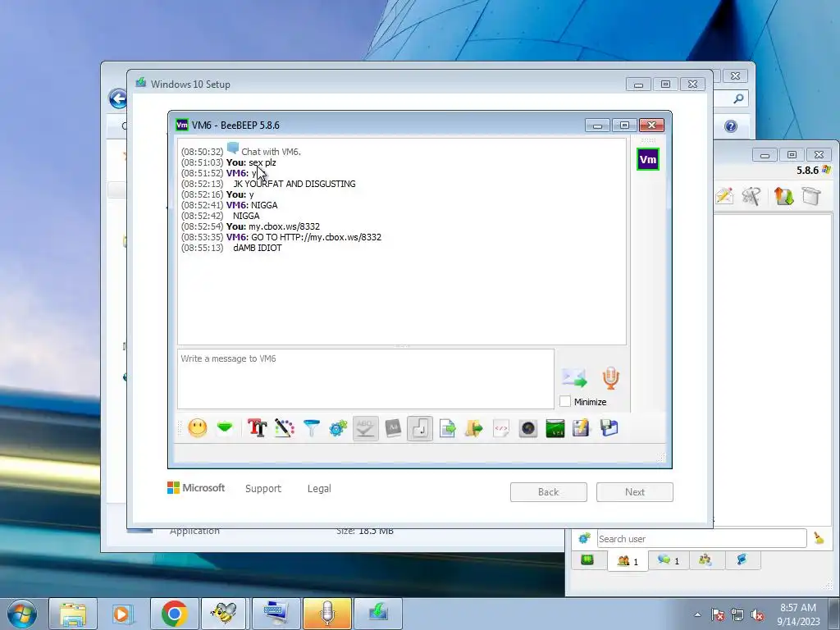
Task: Click the http://my.cbox.ws/8332 link in chat
Action: [331, 237]
